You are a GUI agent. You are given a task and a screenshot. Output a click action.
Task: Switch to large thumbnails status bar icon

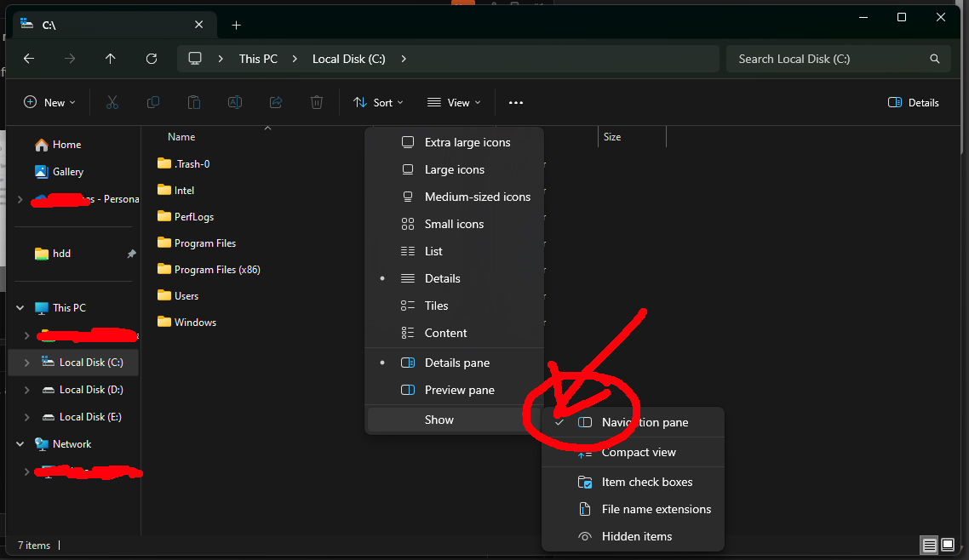point(948,546)
